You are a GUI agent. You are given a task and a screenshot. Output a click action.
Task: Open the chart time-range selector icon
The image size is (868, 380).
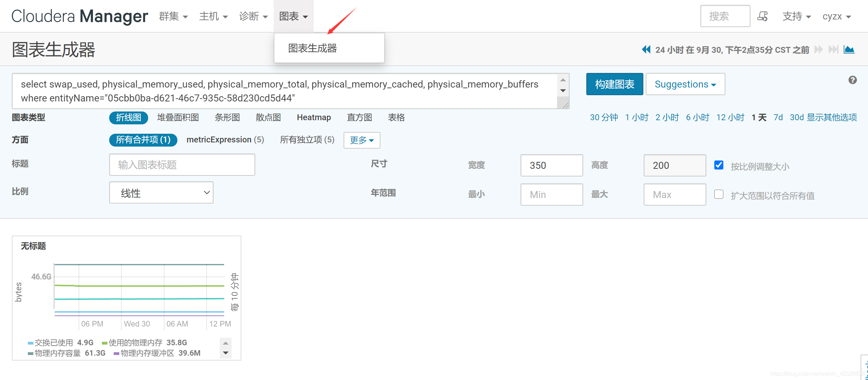(849, 49)
